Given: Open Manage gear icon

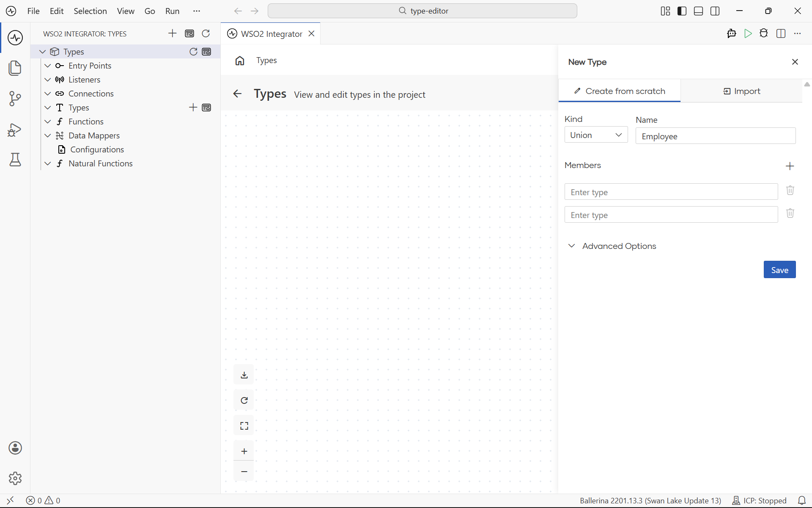Looking at the screenshot, I should pos(15,478).
